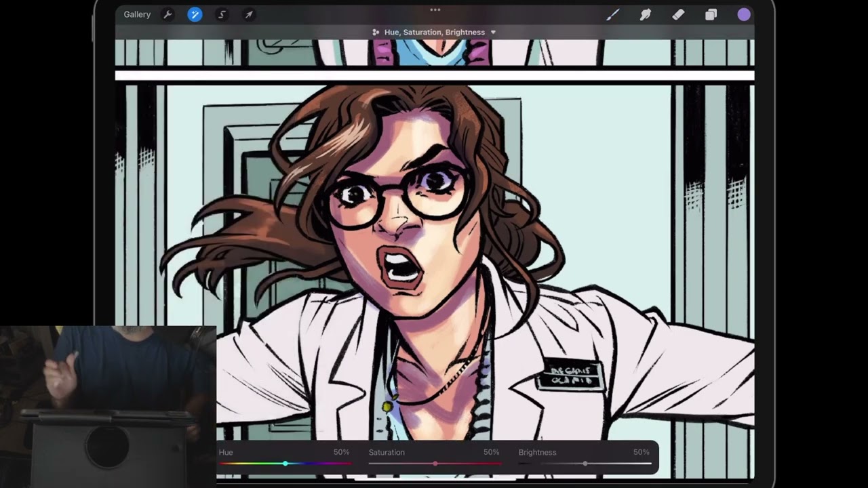Select the Smudge finger tool
The height and width of the screenshot is (488, 868).
(645, 14)
